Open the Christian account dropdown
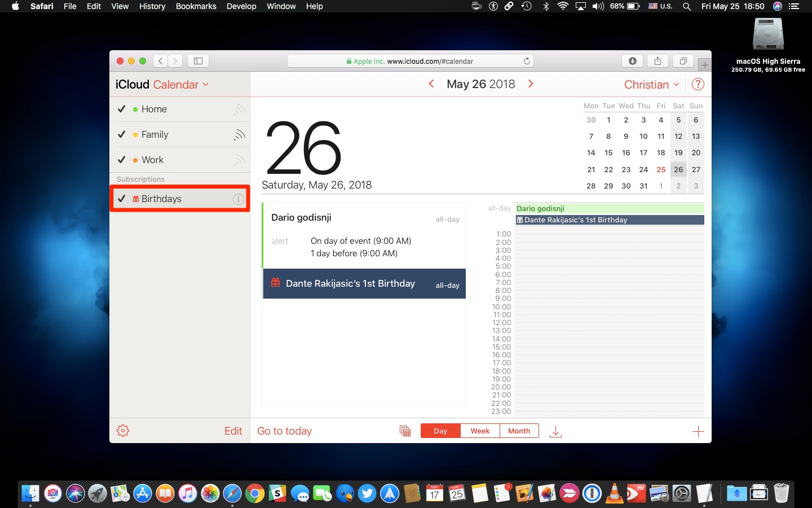This screenshot has width=812, height=508. [651, 85]
